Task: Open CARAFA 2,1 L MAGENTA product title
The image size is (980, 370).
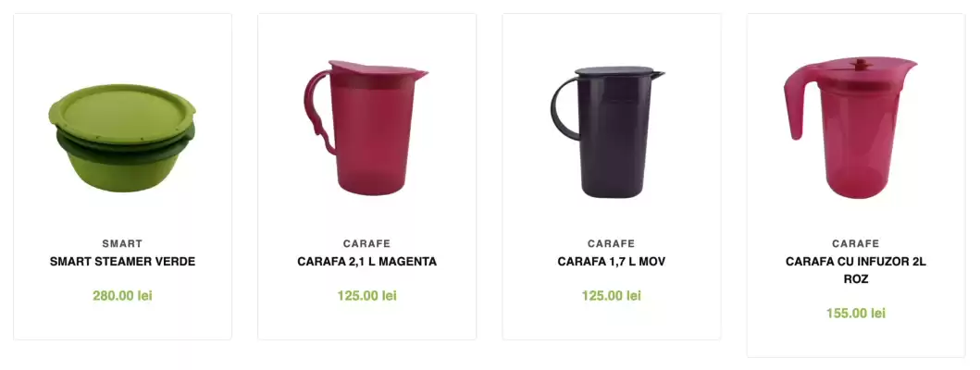Action: pos(366,262)
